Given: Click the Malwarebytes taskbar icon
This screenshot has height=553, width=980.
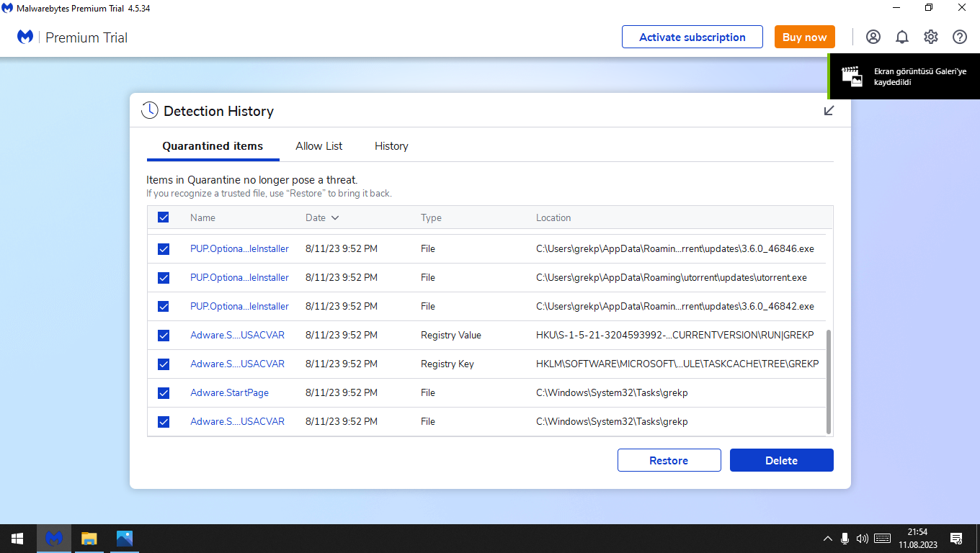Looking at the screenshot, I should point(54,539).
